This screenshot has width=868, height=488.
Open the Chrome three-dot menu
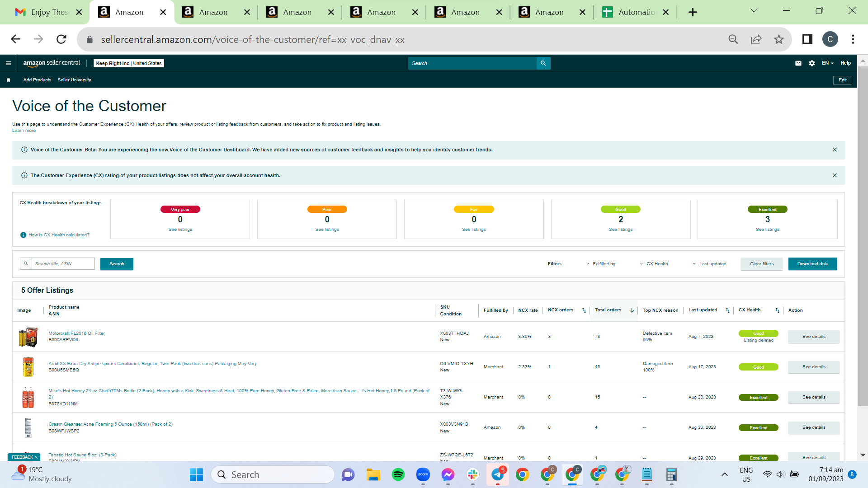pyautogui.click(x=853, y=39)
